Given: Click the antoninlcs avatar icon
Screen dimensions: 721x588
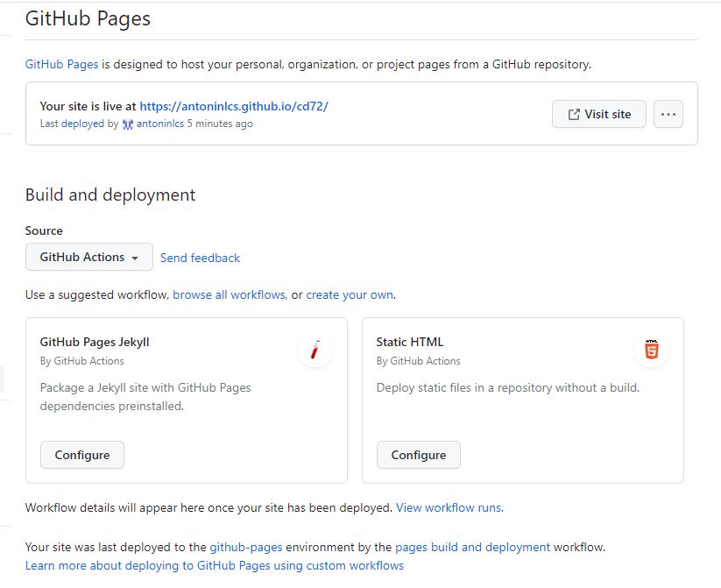Looking at the screenshot, I should click(128, 124).
